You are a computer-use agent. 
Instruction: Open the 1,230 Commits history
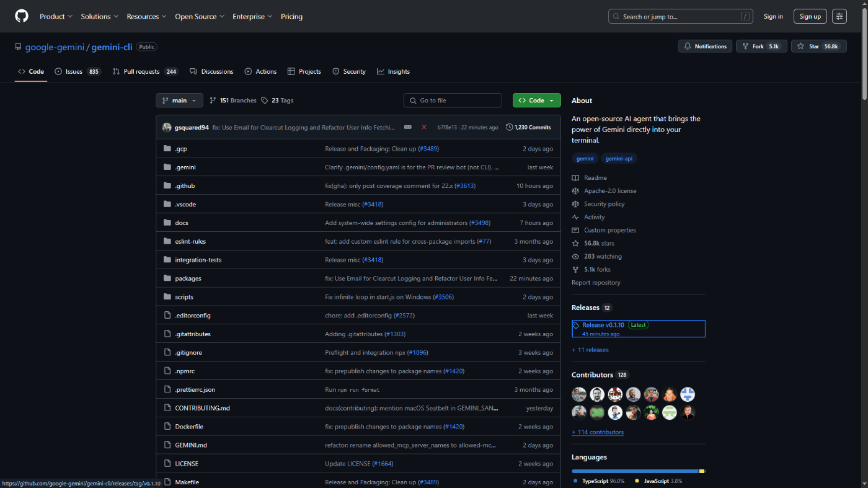coord(528,127)
